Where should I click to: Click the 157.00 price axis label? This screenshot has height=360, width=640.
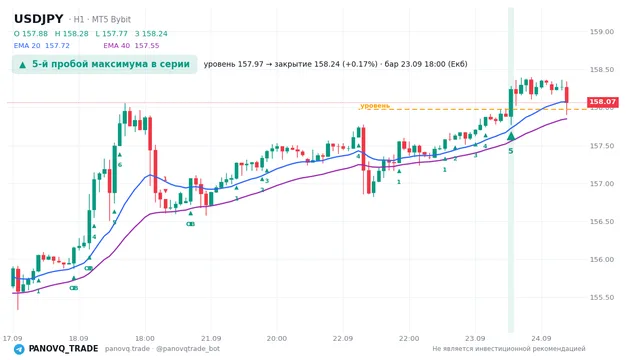[x=602, y=184]
